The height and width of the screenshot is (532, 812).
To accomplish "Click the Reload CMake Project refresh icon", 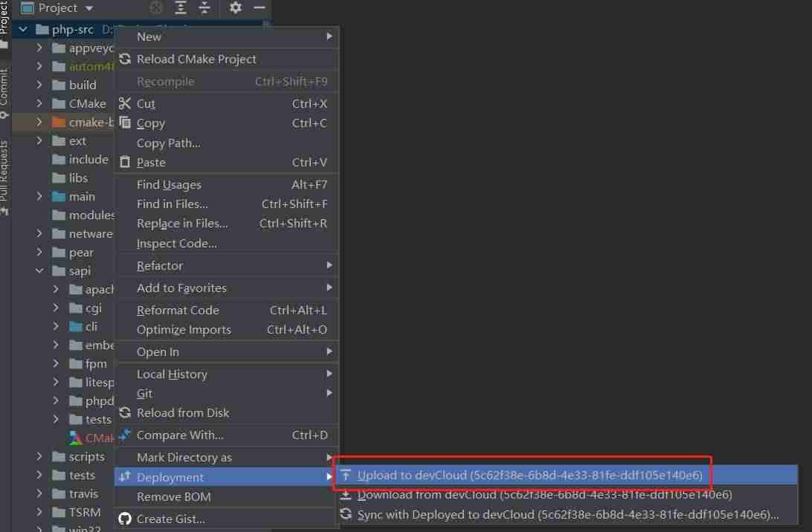I will (x=125, y=59).
